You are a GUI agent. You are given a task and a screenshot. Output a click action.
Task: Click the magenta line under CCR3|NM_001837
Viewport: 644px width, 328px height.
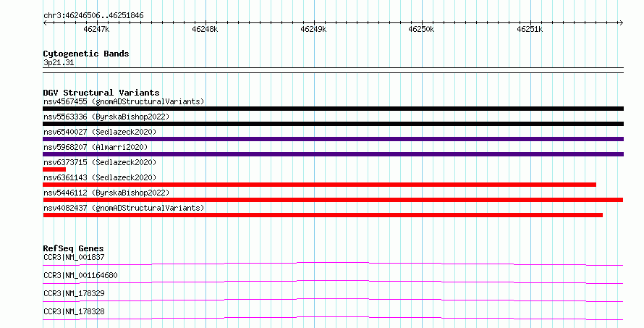click(x=333, y=264)
